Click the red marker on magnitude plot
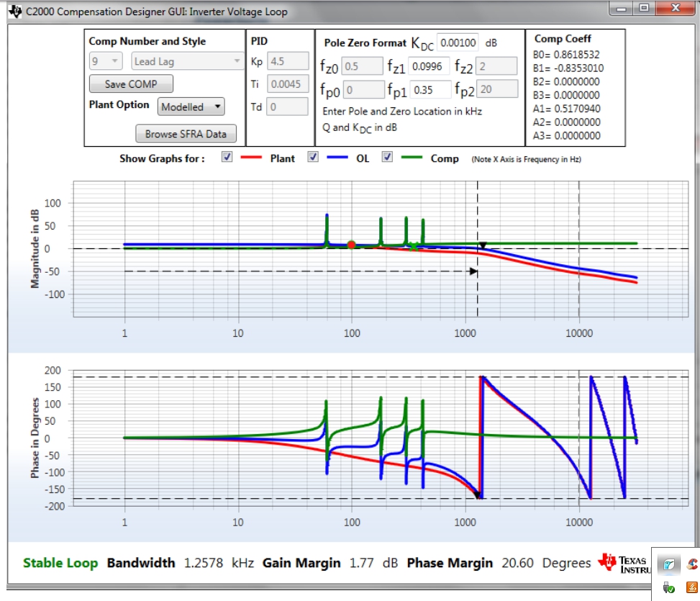This screenshot has width=700, height=601. coord(351,245)
